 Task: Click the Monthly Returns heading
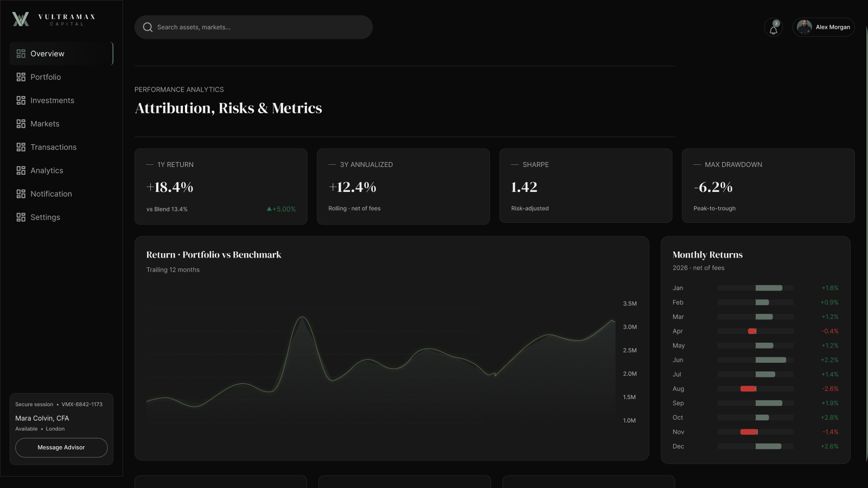[x=707, y=255]
